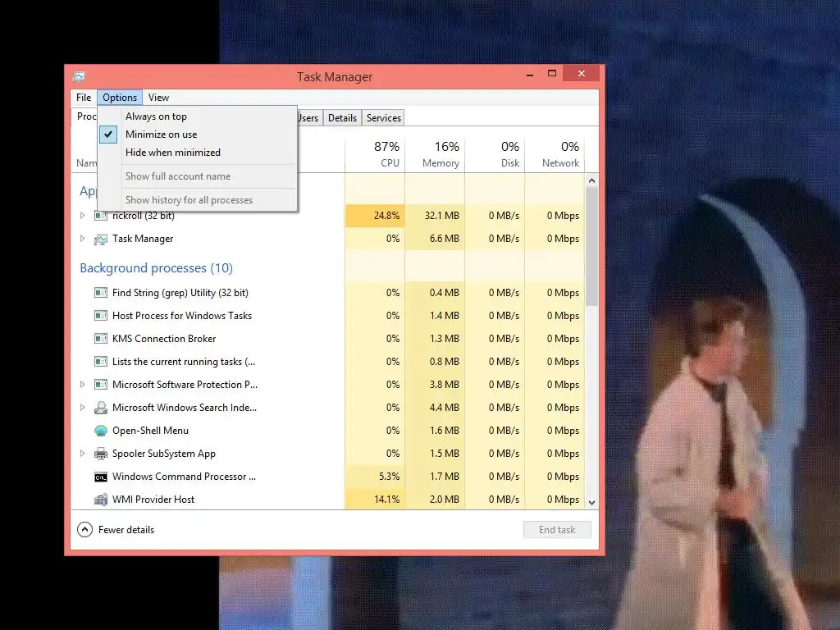Click the scrollbar down arrow
This screenshot has width=840, height=630.
click(592, 503)
